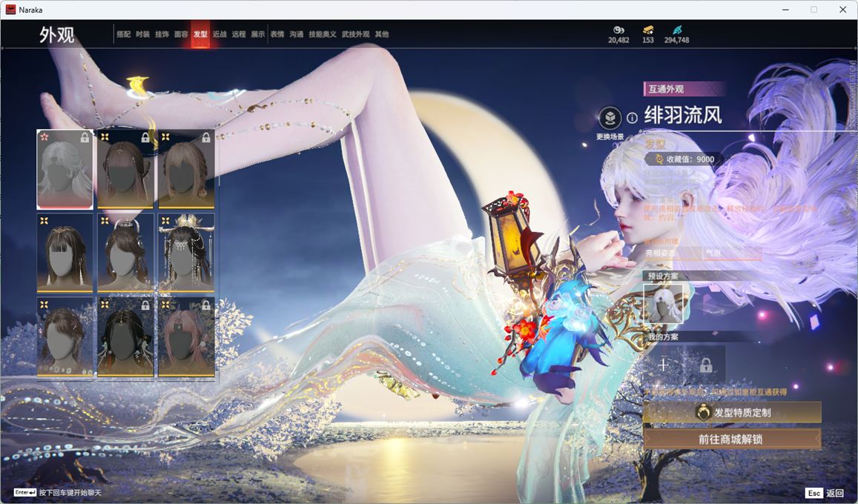
Task: Select the 气泡 effect tab
Action: [x=732, y=253]
